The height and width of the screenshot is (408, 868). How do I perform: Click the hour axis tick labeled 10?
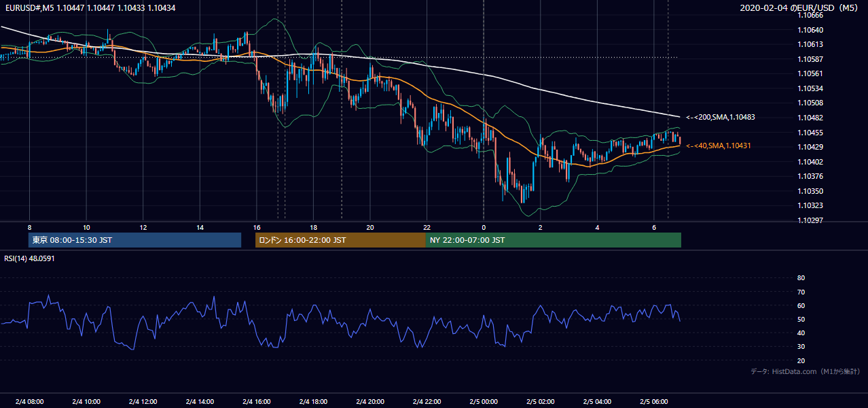(x=86, y=227)
